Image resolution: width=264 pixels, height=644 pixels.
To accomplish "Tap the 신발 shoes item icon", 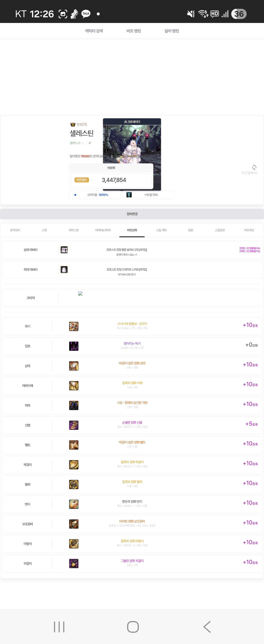I will (x=74, y=425).
